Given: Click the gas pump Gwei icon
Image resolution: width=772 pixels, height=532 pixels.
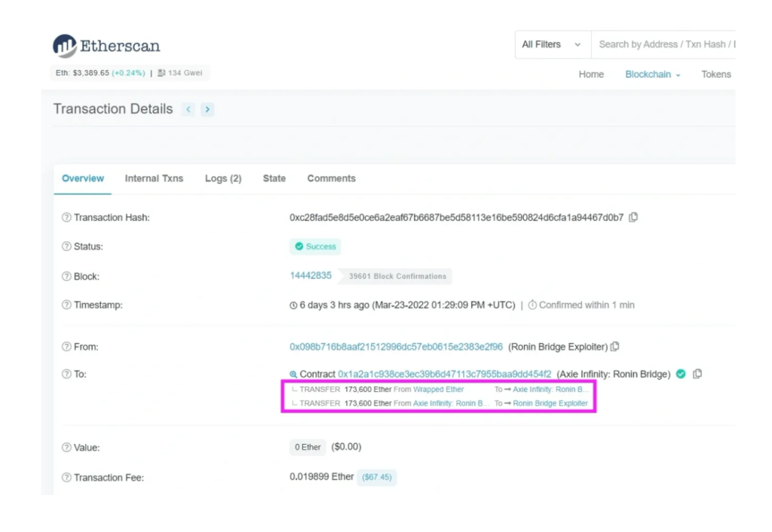Looking at the screenshot, I should [161, 73].
